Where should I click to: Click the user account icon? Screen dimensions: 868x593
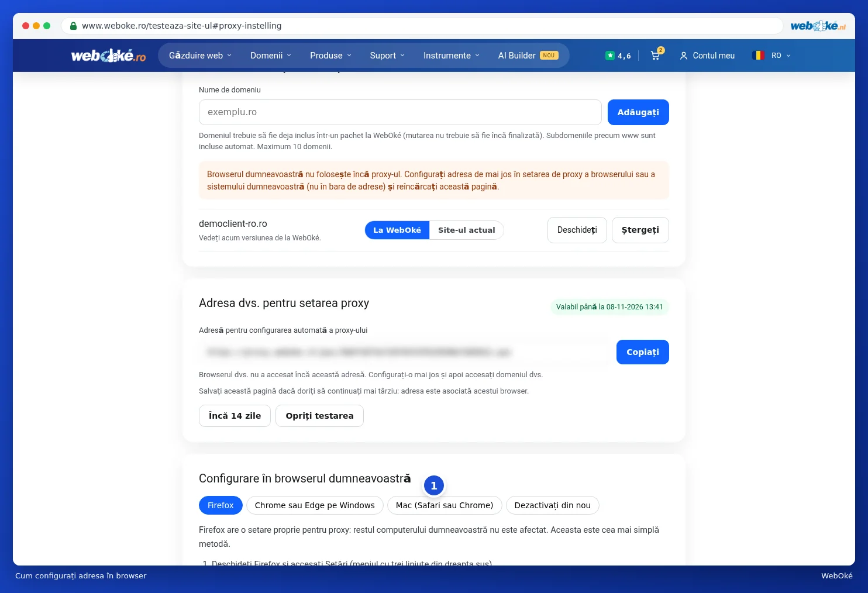tap(683, 56)
